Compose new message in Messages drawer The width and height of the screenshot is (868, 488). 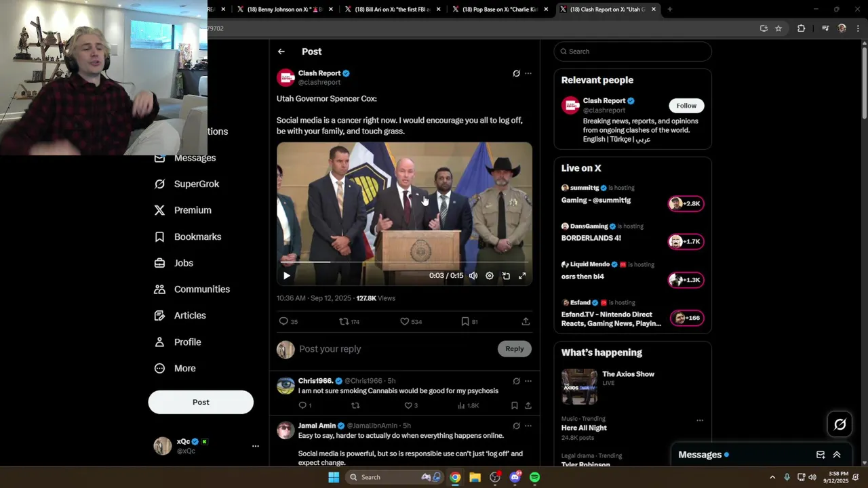(821, 455)
